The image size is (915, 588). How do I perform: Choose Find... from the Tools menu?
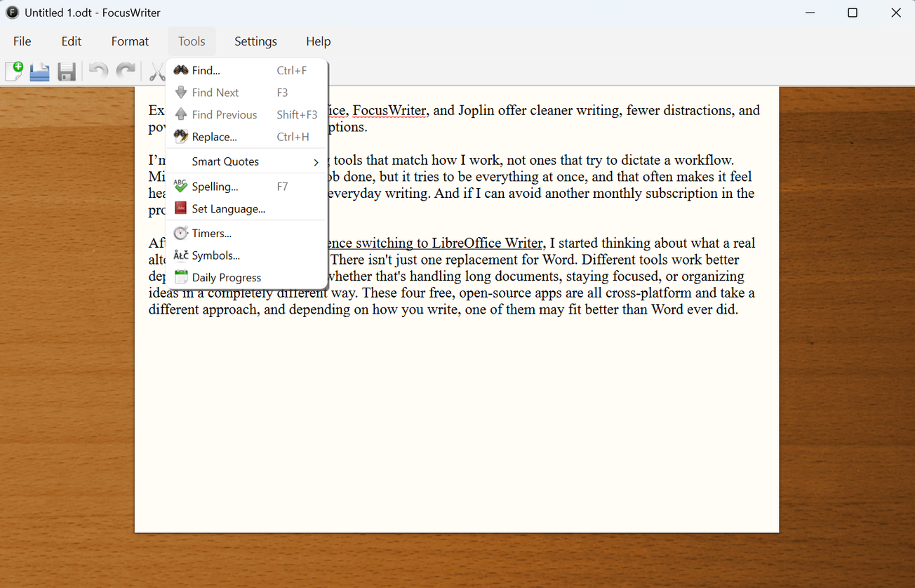247,70
